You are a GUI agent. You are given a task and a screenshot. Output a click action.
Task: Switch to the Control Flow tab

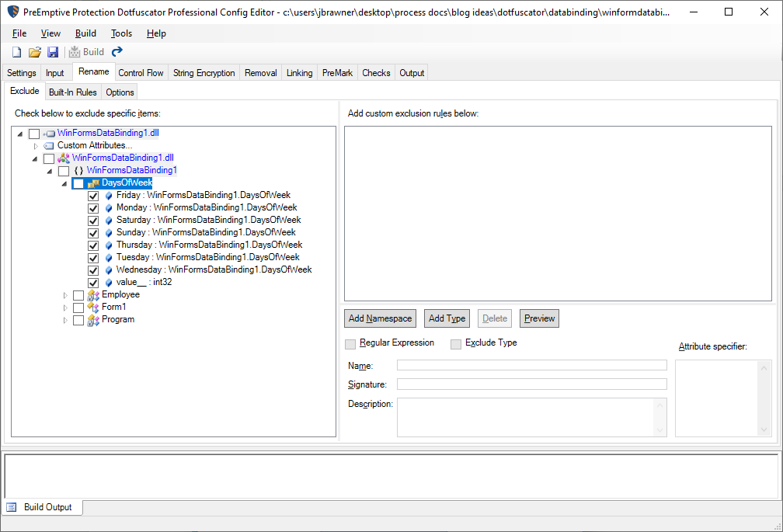(x=141, y=73)
